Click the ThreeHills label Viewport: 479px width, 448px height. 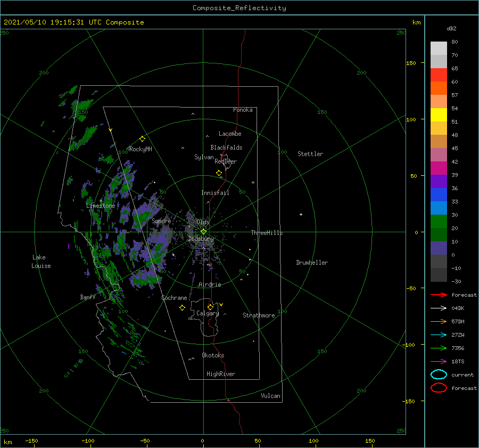pyautogui.click(x=267, y=233)
